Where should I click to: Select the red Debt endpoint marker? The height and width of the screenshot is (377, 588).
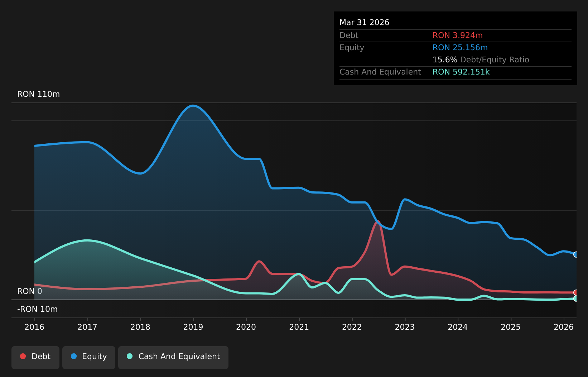pyautogui.click(x=576, y=293)
